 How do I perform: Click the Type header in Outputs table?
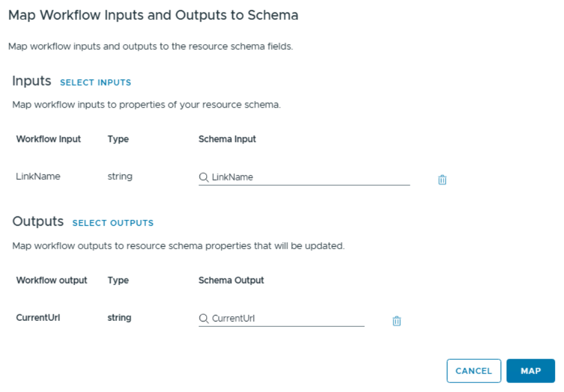click(x=118, y=280)
